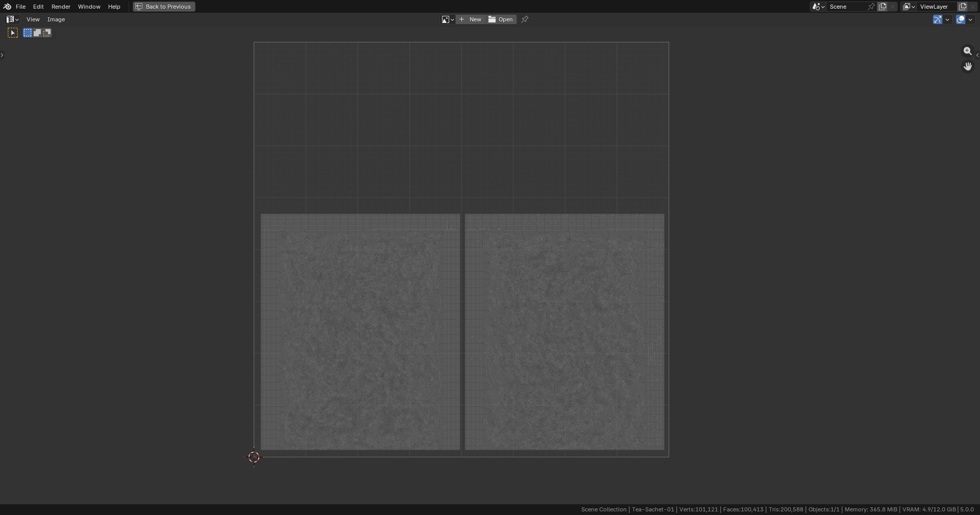Viewport: 980px width, 515px height.
Task: Add a new view layer icon
Action: (963, 7)
